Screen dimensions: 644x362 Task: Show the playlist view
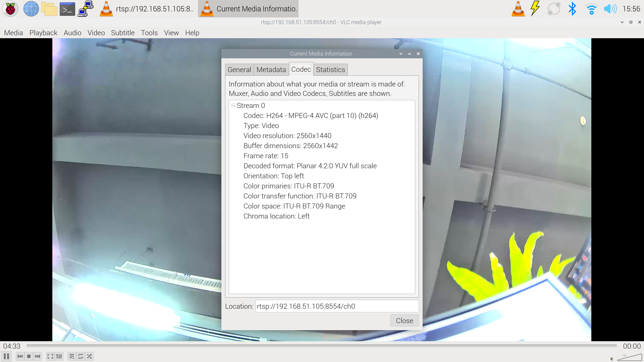[72, 356]
